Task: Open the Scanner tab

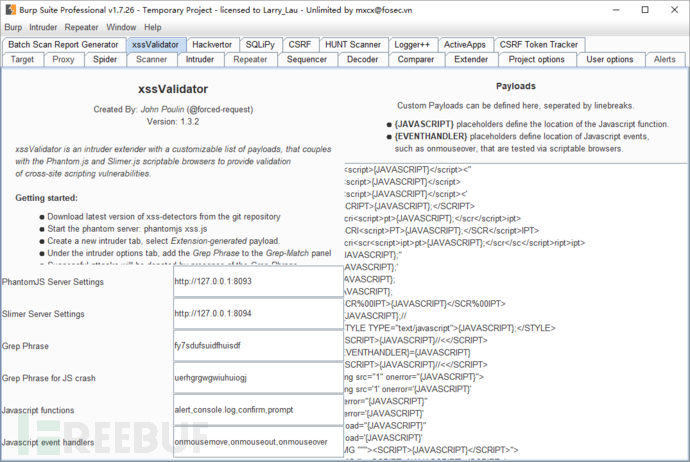Action: (x=151, y=59)
